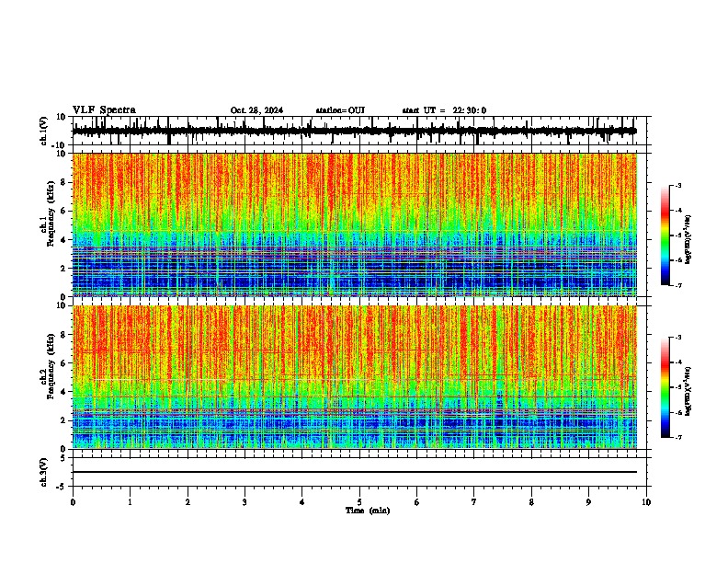
Task: Click the date "Oct. 28, 2024"
Action: (x=256, y=110)
